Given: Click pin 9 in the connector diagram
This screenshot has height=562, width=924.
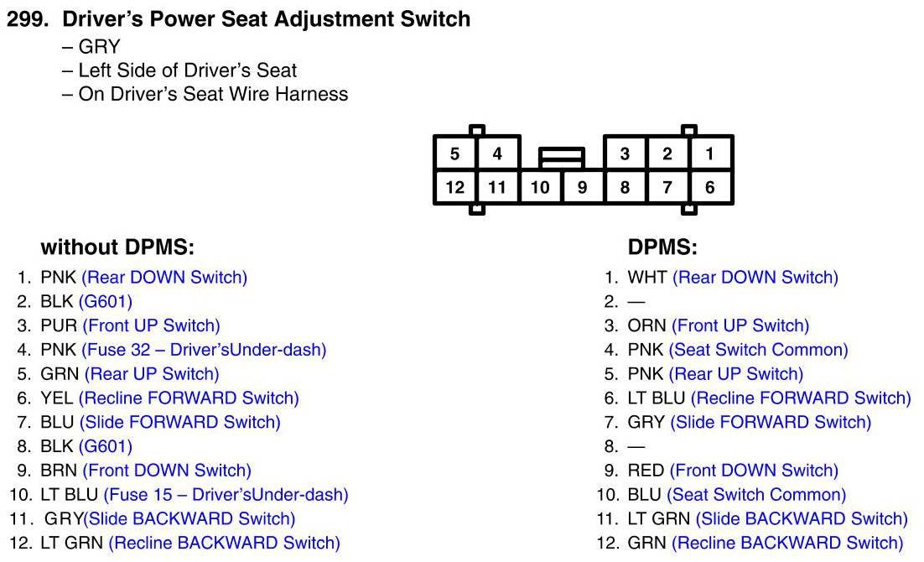Looking at the screenshot, I should [x=583, y=187].
